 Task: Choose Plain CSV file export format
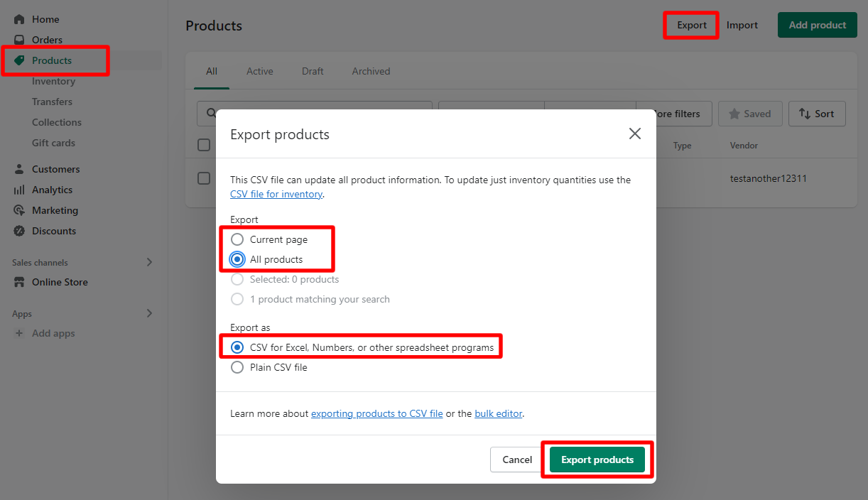click(237, 367)
